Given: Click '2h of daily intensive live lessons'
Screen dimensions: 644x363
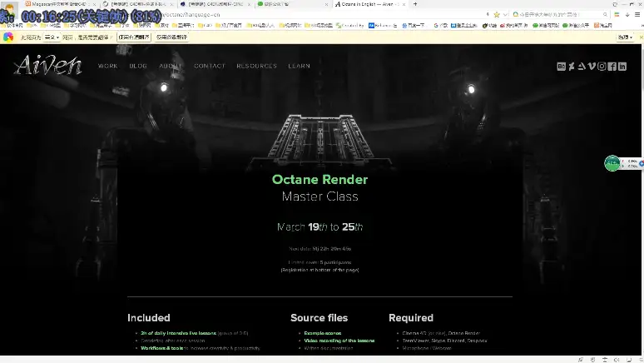Looking at the screenshot, I should click(178, 333).
